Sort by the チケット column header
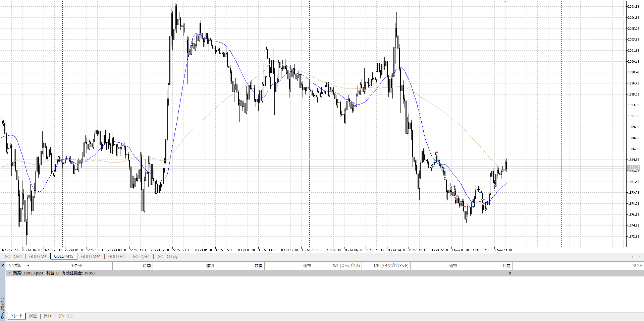 [x=77, y=266]
